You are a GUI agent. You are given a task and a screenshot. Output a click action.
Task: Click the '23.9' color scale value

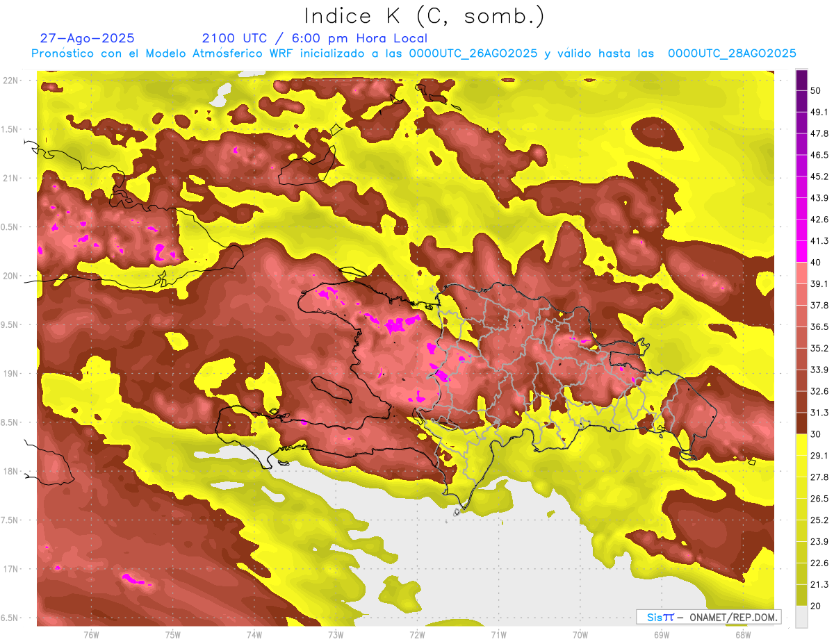point(819,542)
